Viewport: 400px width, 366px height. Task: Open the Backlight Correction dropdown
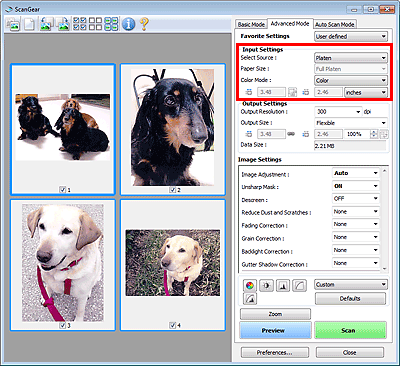pos(356,250)
